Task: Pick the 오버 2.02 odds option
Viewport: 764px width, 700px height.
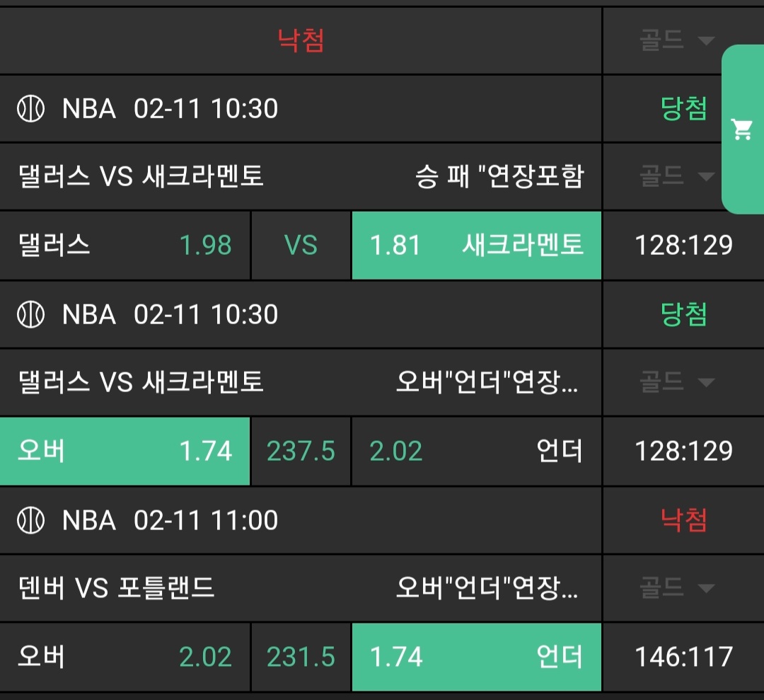Action: pos(125,657)
